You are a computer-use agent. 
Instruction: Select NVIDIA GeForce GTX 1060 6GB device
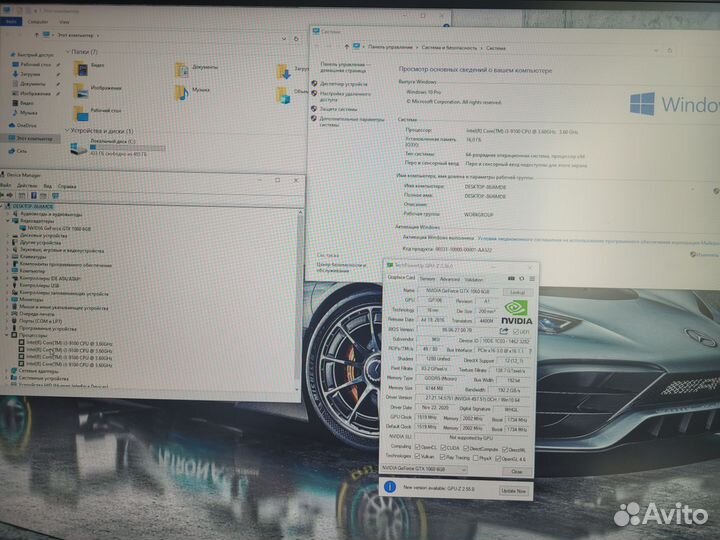pos(59,228)
